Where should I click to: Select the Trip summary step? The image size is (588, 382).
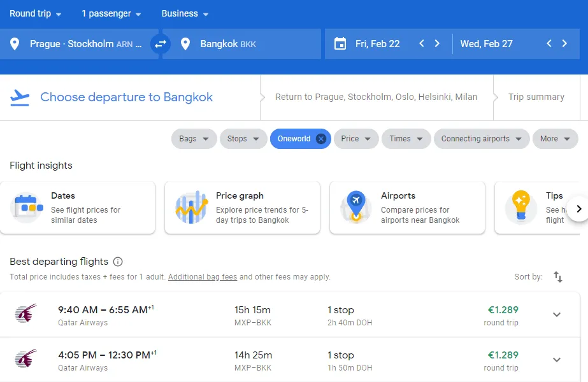(536, 97)
